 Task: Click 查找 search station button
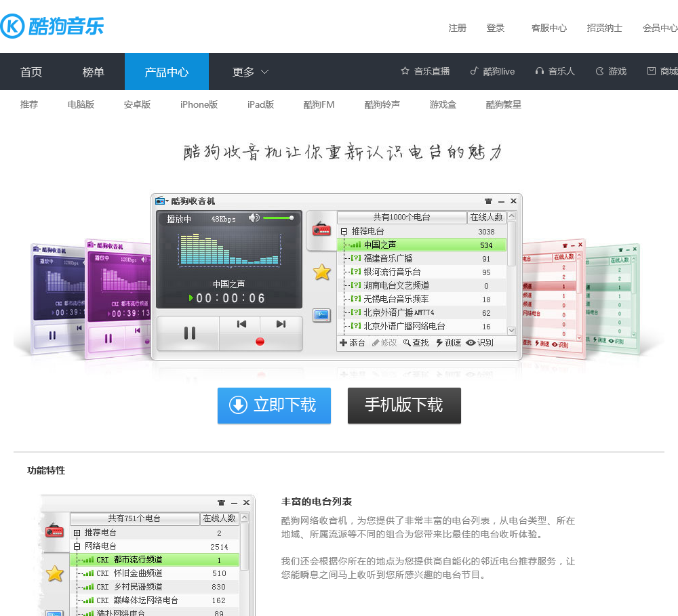point(416,343)
